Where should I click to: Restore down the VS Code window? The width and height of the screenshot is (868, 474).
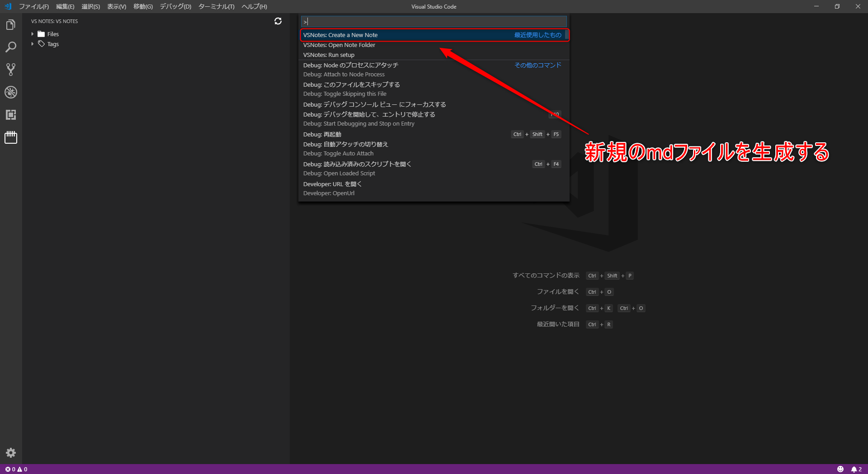click(837, 6)
